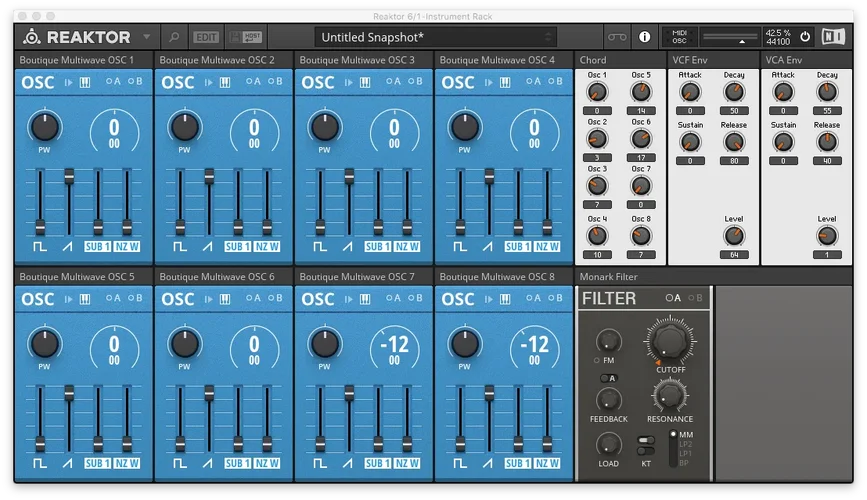Toggle the lower KT switch in Filter
This screenshot has height=500, width=867.
[646, 451]
